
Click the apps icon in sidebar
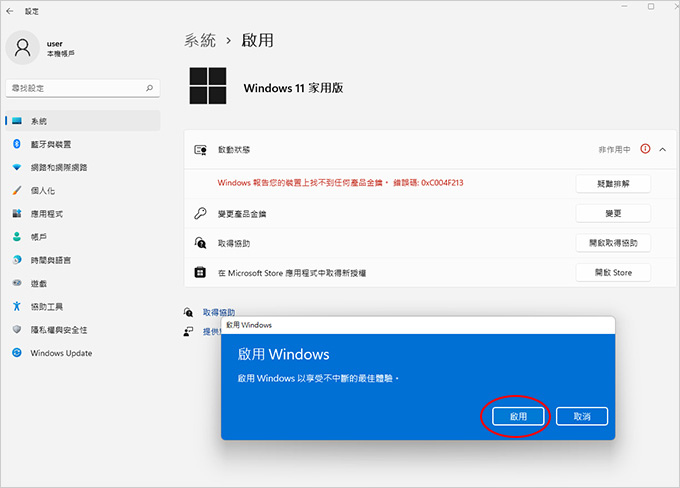tap(17, 213)
